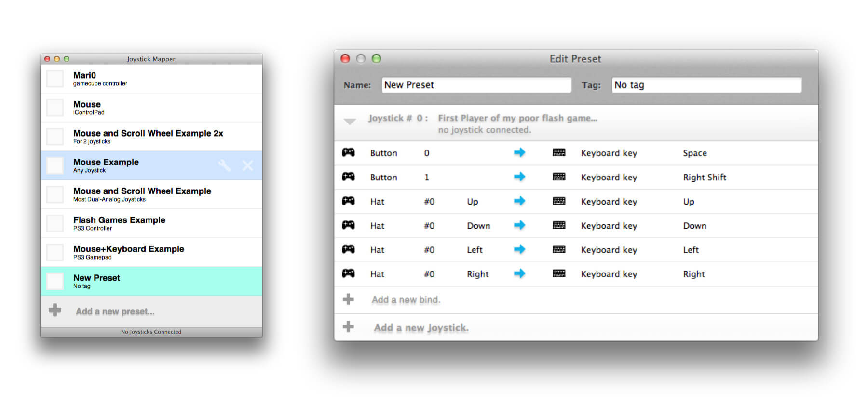
Task: Open Keyboard key type in Space row
Action: [x=609, y=153]
